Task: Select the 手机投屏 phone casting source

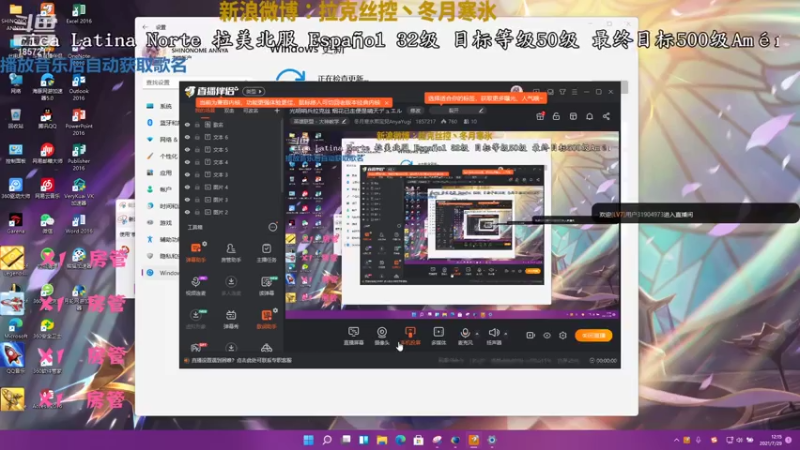Action: [x=410, y=336]
